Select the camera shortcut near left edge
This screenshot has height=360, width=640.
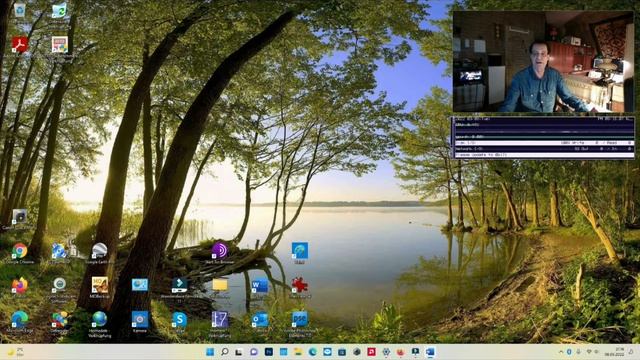19,217
